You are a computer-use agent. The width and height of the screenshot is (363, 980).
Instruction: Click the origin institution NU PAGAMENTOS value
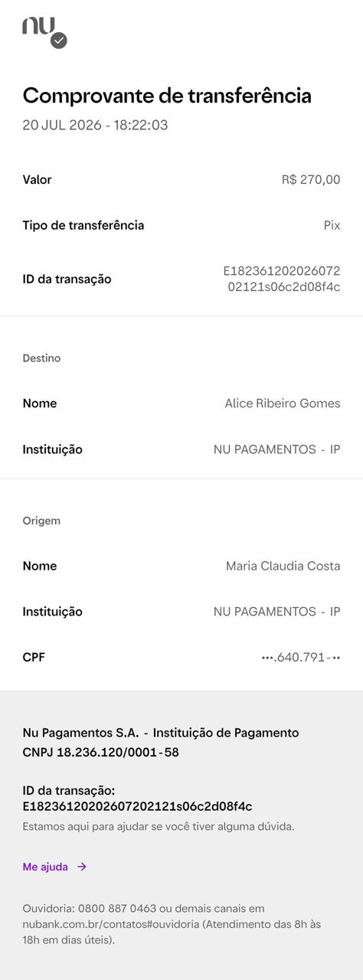277,612
